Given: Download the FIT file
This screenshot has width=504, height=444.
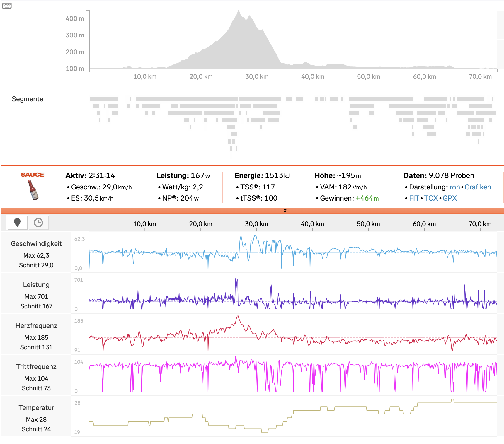Looking at the screenshot, I should (x=414, y=198).
